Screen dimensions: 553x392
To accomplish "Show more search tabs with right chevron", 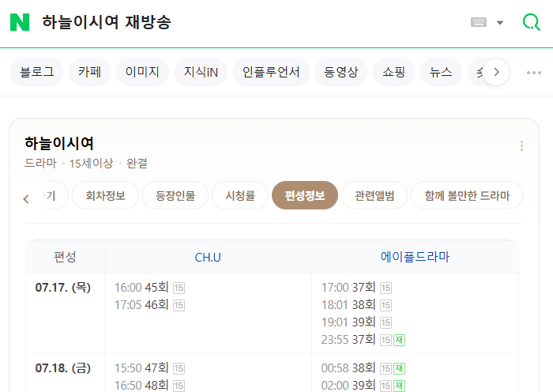I will coord(496,72).
